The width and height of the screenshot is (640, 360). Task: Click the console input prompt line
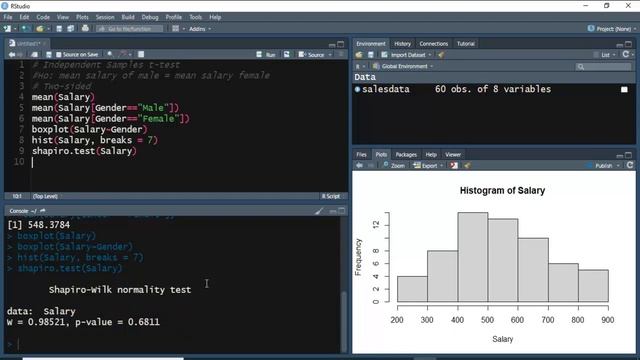173,344
